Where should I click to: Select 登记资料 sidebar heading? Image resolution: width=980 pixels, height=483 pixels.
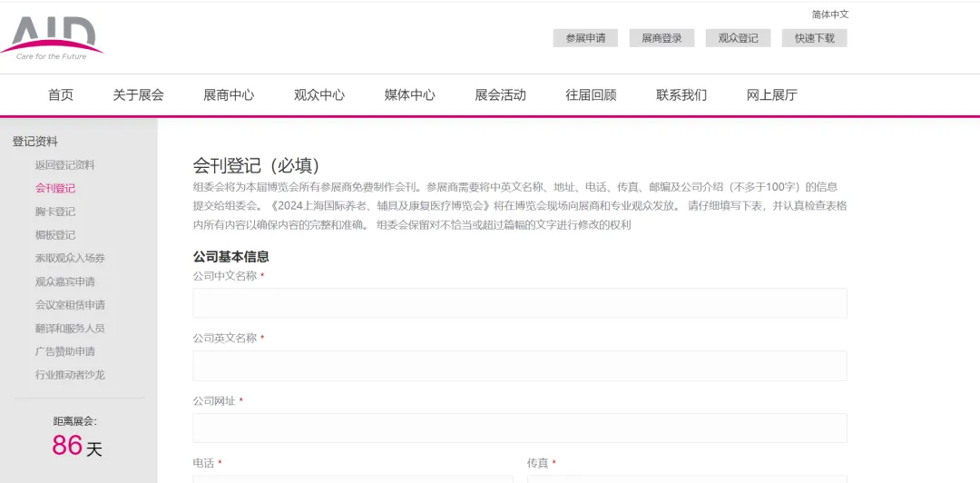[x=35, y=142]
